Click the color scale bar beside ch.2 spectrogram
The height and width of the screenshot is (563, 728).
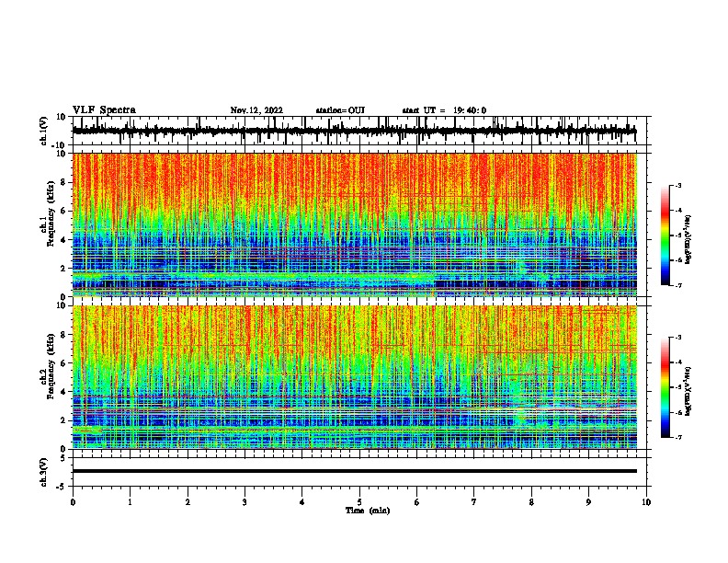point(665,387)
